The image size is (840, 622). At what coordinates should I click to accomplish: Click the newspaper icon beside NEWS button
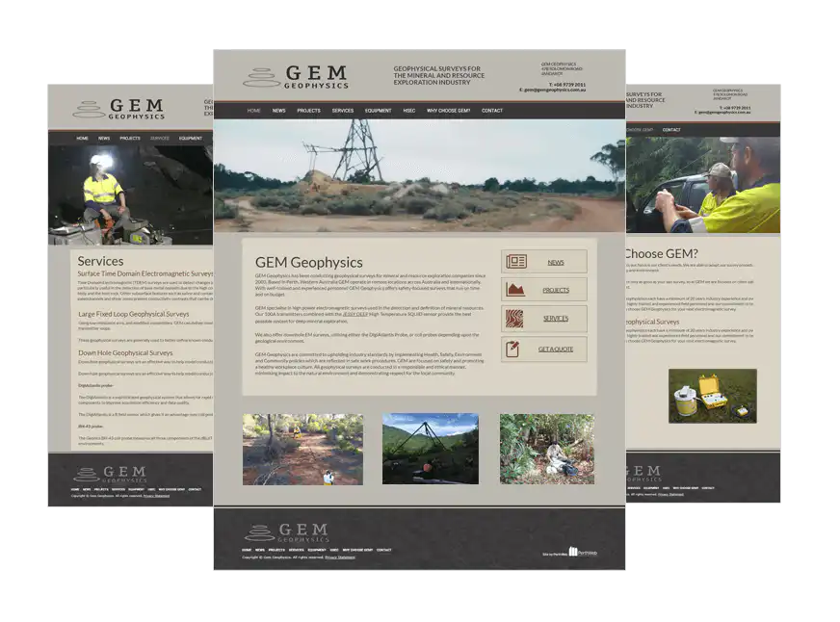pos(516,261)
